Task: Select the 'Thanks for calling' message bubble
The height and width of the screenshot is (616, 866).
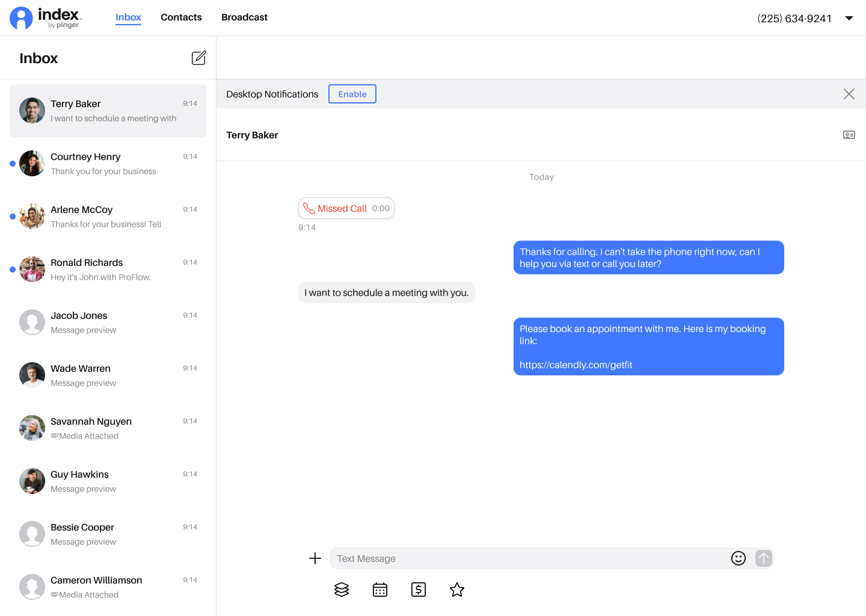Action: coord(649,257)
